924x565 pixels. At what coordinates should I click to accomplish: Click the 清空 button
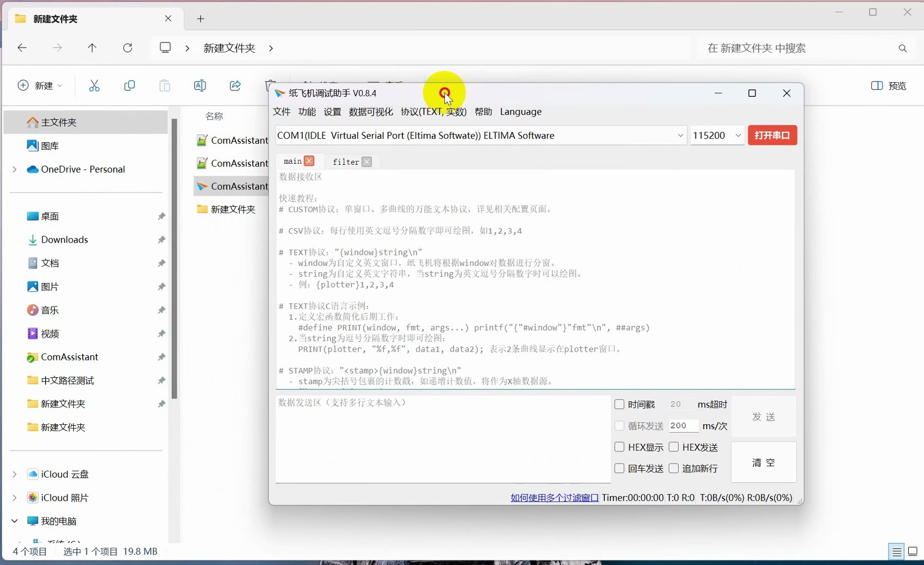click(x=763, y=462)
